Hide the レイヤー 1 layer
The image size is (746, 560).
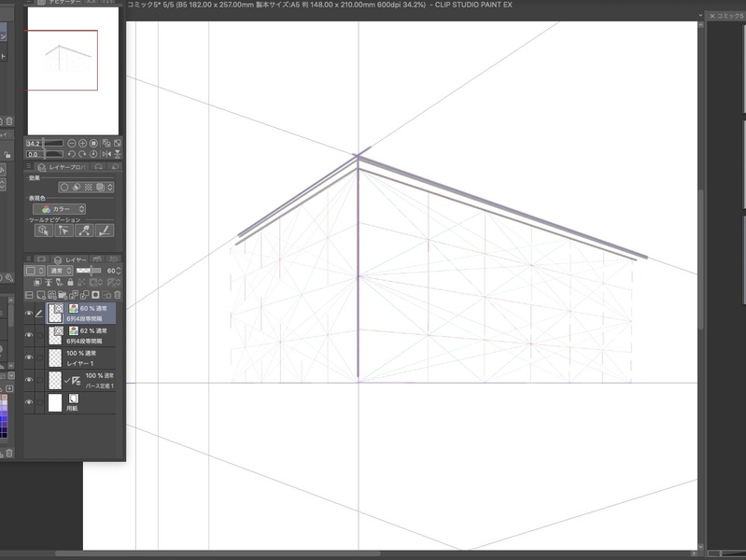point(29,357)
